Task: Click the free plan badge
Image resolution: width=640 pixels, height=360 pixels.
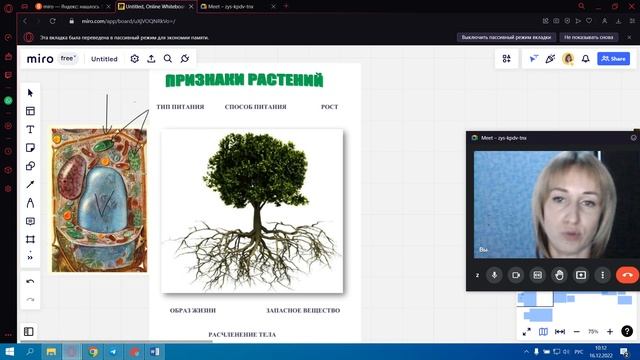Action: click(x=68, y=58)
